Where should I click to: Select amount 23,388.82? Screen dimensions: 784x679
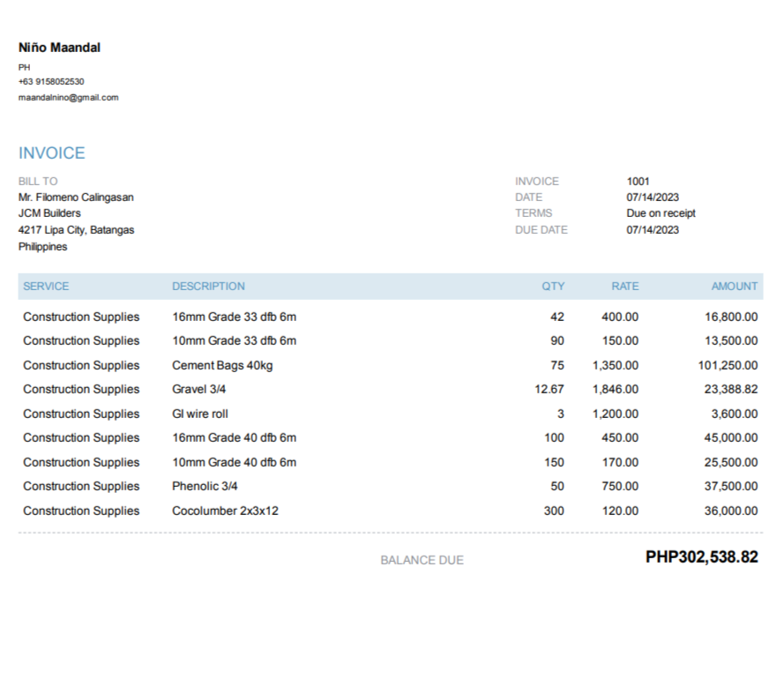(x=731, y=390)
